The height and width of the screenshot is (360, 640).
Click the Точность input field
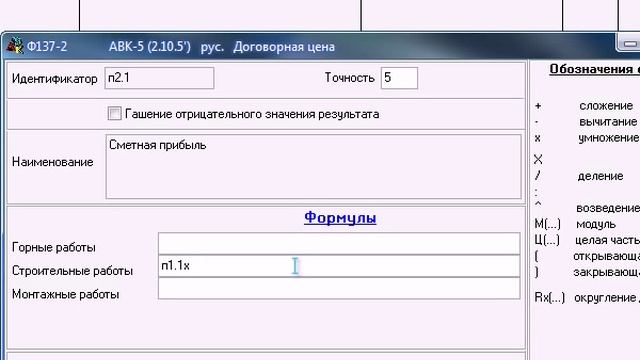[x=399, y=78]
